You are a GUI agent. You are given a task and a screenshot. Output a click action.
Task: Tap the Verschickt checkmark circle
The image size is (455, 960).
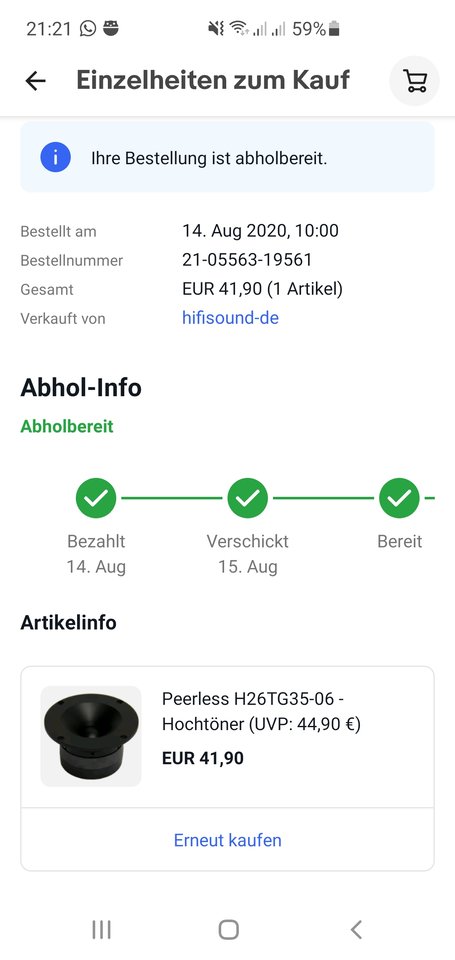(x=247, y=498)
